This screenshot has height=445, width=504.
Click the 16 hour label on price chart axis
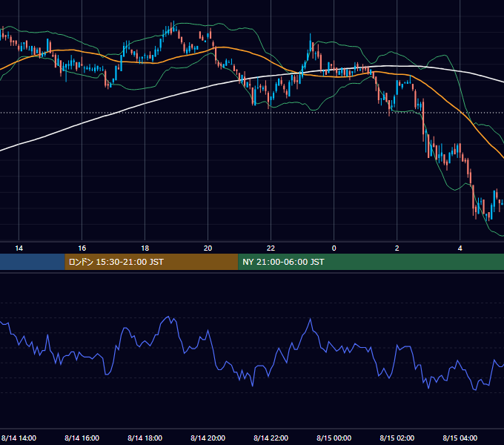coord(82,248)
